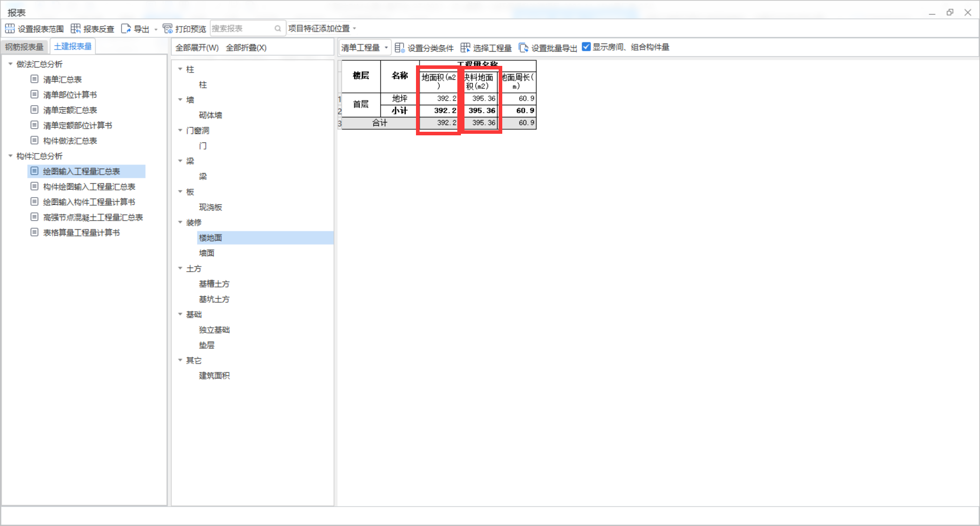The image size is (980, 526).
Task: Select 现浇板 in component tree
Action: coord(210,207)
